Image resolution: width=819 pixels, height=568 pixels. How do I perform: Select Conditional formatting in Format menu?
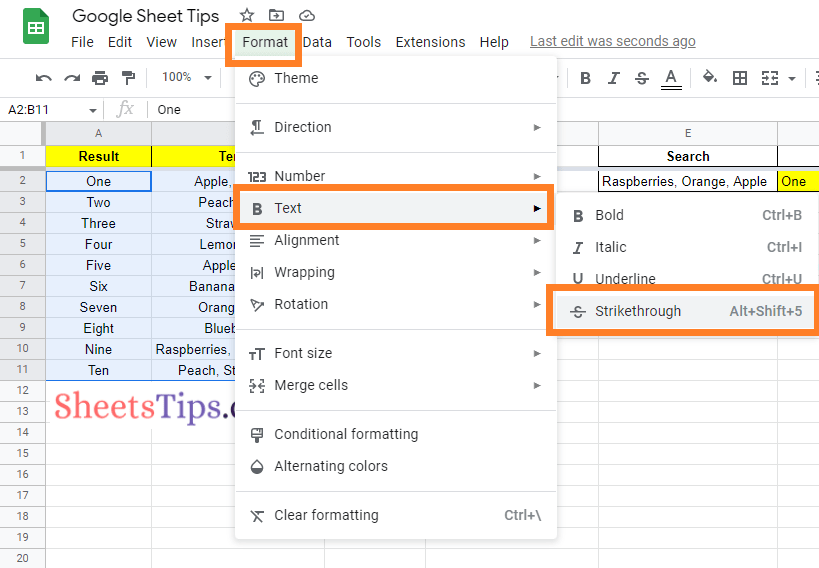coord(396,434)
